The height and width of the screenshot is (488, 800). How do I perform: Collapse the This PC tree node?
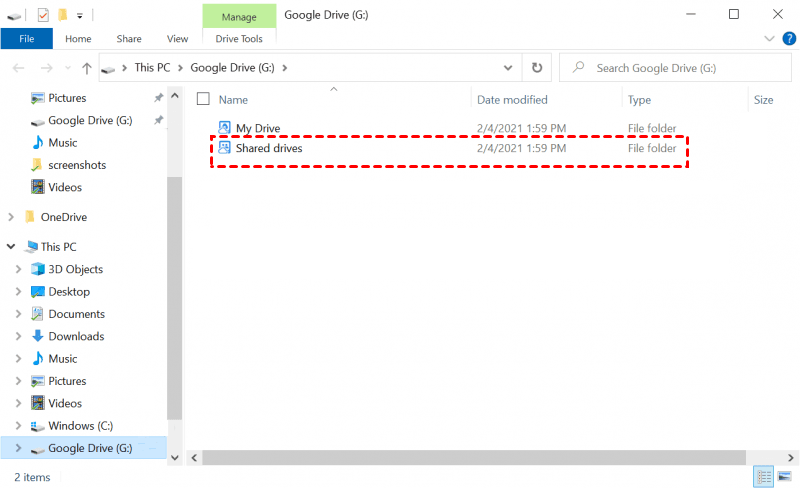(x=11, y=247)
